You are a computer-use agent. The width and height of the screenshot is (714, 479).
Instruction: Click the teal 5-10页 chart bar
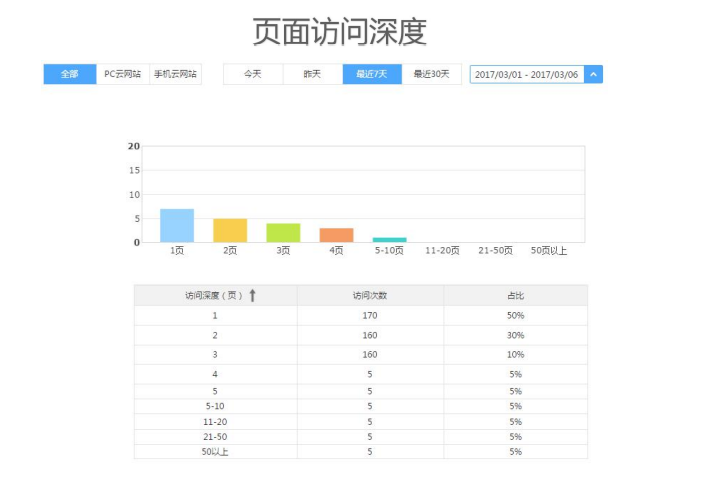389,240
